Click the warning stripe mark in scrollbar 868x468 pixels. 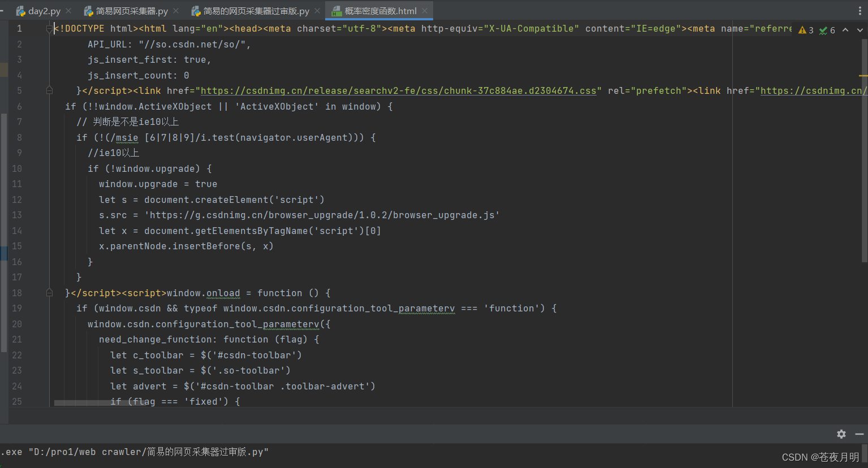(863, 75)
